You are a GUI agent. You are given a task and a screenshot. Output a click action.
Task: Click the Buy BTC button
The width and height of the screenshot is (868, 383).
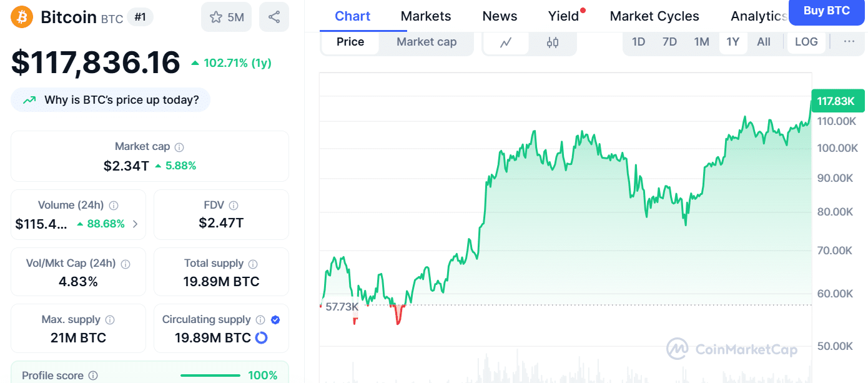coord(827,11)
